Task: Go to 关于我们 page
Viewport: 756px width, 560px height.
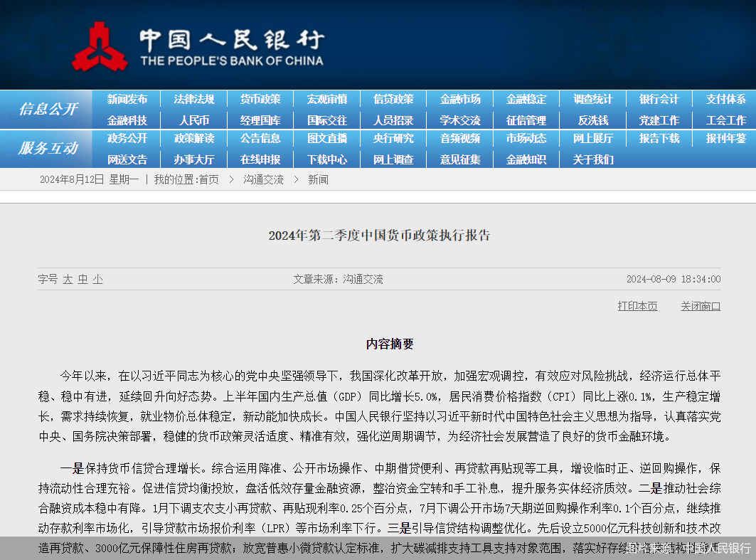Action: pyautogui.click(x=593, y=159)
